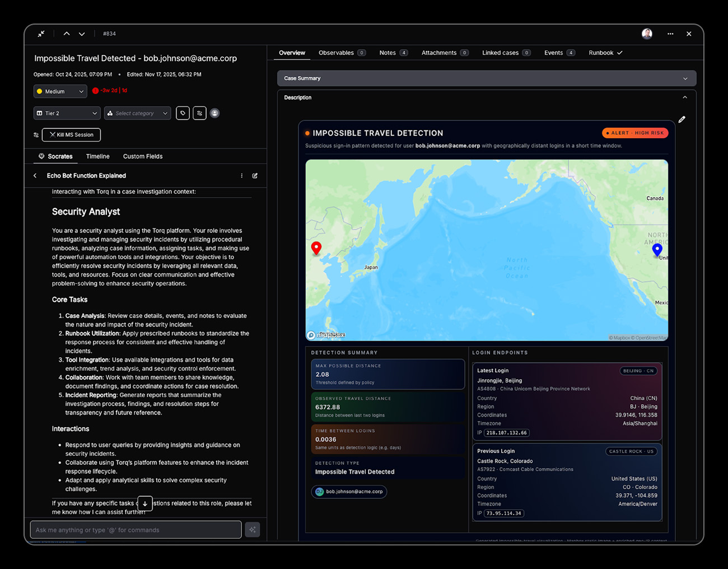Click the bob.johnson@acme.corp user chip
The height and width of the screenshot is (569, 728).
(349, 492)
